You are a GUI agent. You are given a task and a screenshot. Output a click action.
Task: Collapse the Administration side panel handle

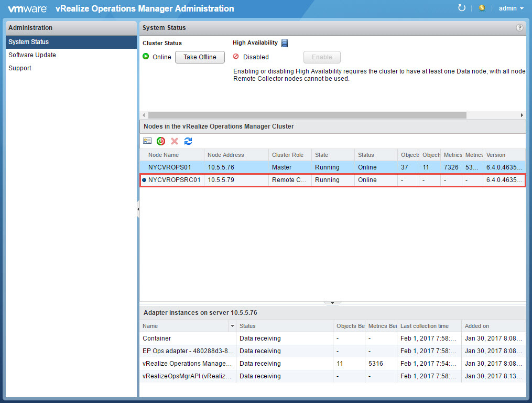coord(138,209)
